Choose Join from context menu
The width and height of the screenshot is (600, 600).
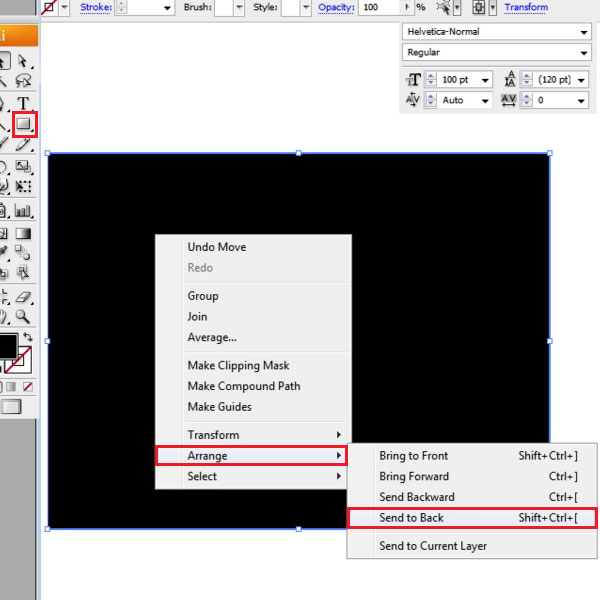[253, 317]
